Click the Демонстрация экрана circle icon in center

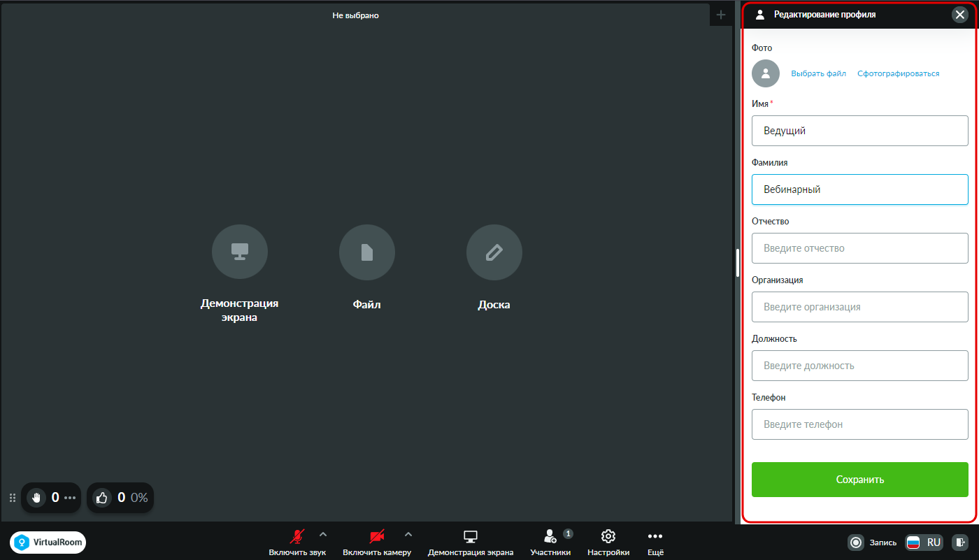point(240,252)
